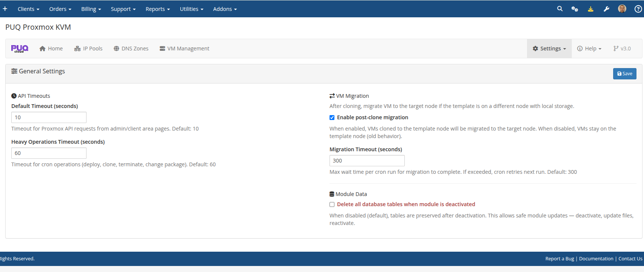The height and width of the screenshot is (272, 644).
Task: Expand the Clients menu
Action: click(x=28, y=9)
